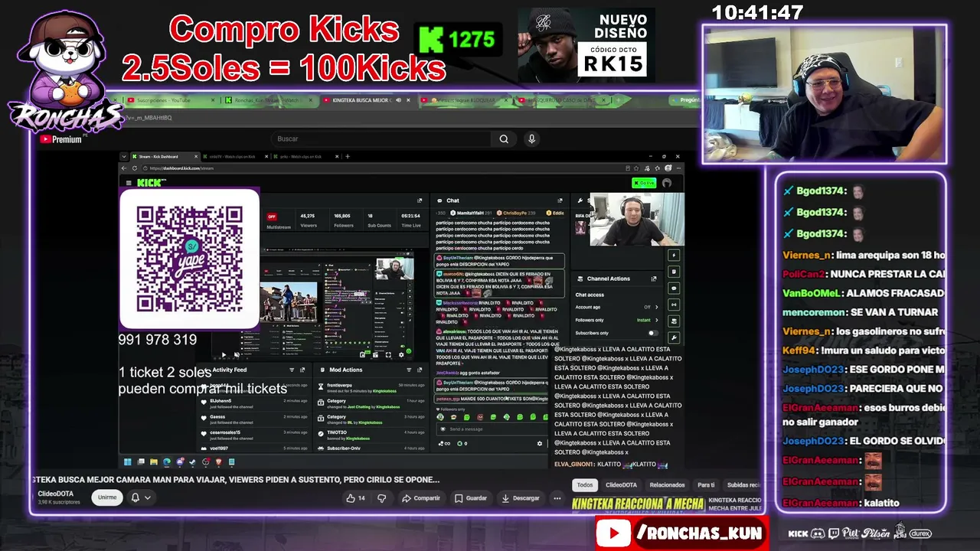Pop out the stream stats panel
980x551 pixels.
(x=420, y=201)
